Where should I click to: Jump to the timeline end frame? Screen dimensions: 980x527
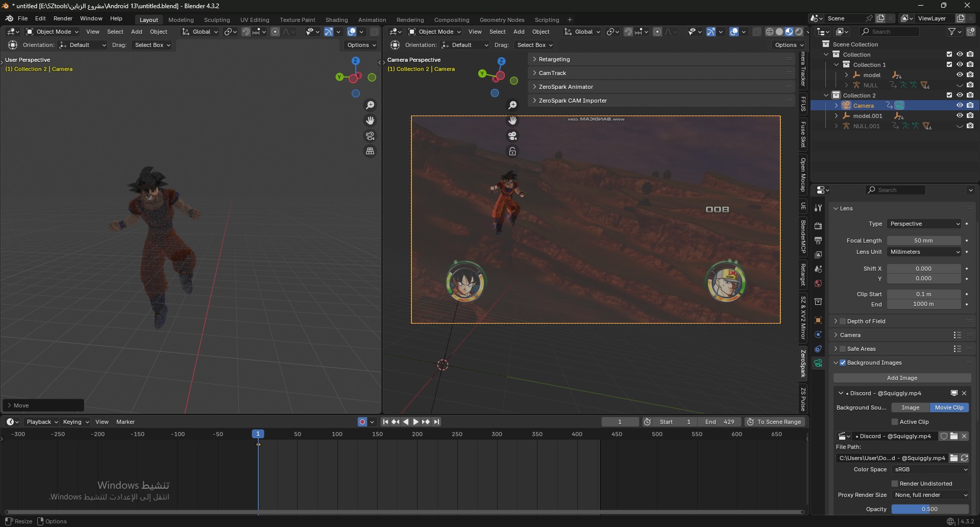point(436,422)
